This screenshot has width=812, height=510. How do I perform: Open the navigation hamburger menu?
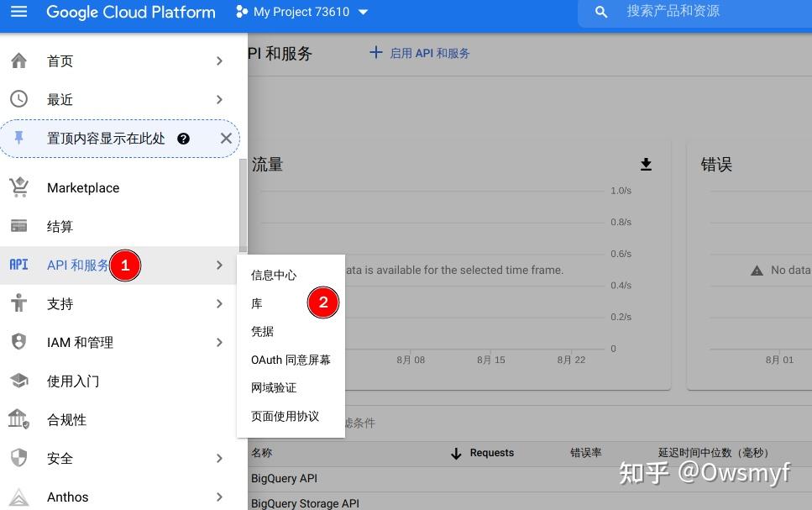tap(18, 12)
